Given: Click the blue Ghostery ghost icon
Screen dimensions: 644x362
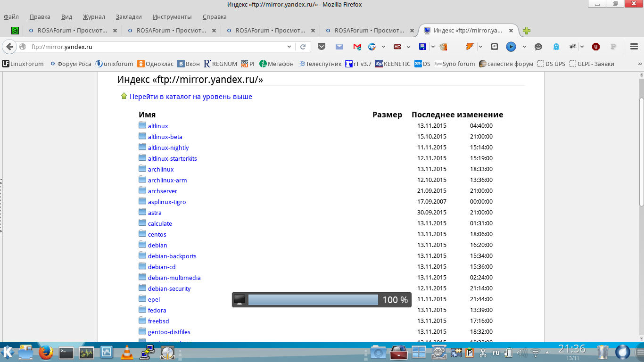Looking at the screenshot, I should [x=556, y=47].
